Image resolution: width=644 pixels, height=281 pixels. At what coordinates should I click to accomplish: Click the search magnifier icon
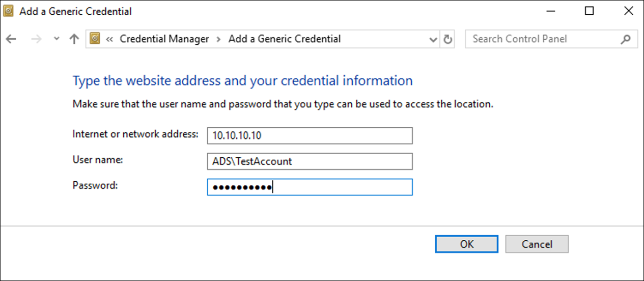click(626, 39)
